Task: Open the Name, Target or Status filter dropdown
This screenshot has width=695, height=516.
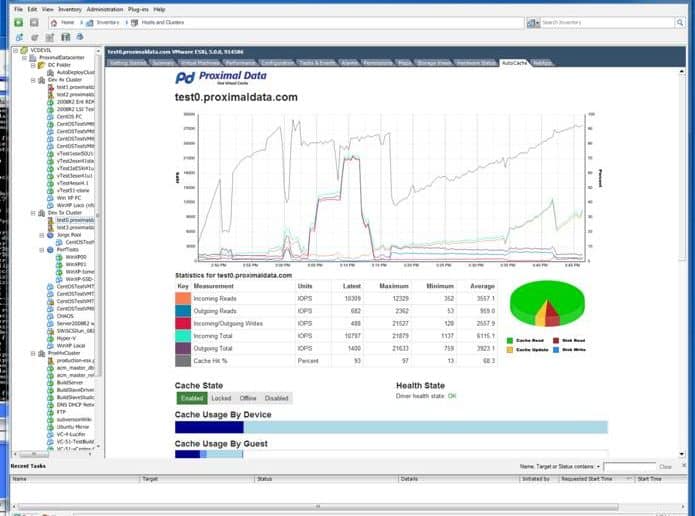Action: pos(598,466)
